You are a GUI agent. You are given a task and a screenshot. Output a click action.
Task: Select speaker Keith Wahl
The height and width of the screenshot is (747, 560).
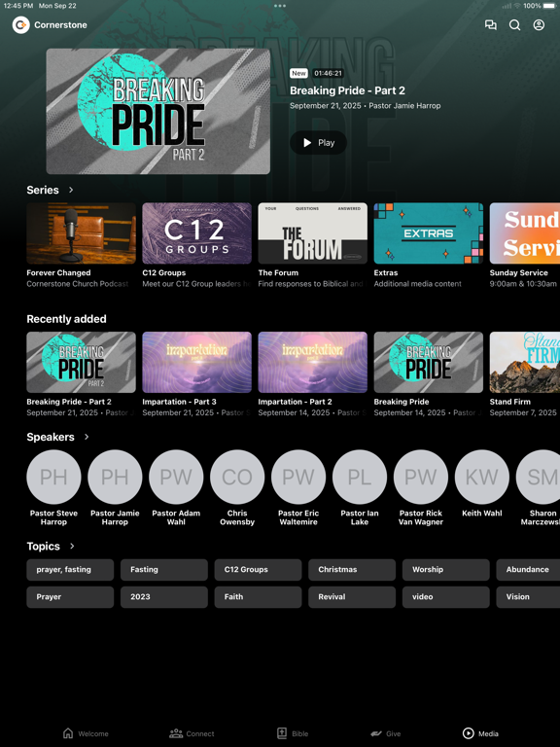click(482, 477)
